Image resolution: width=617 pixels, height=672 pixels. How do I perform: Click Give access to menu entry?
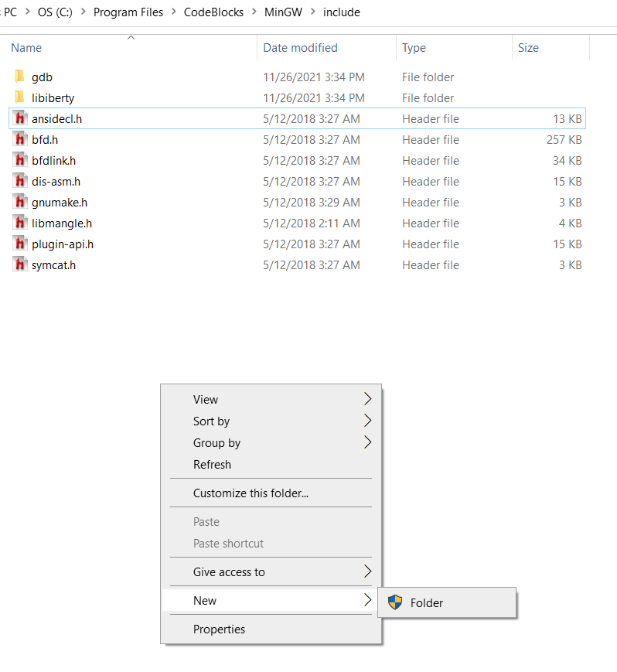point(229,572)
